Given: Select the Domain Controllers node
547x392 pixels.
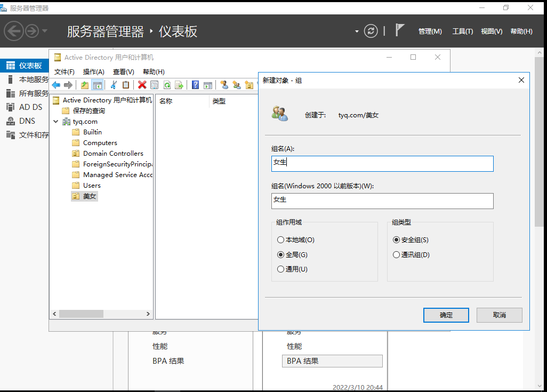Looking at the screenshot, I should [108, 154].
